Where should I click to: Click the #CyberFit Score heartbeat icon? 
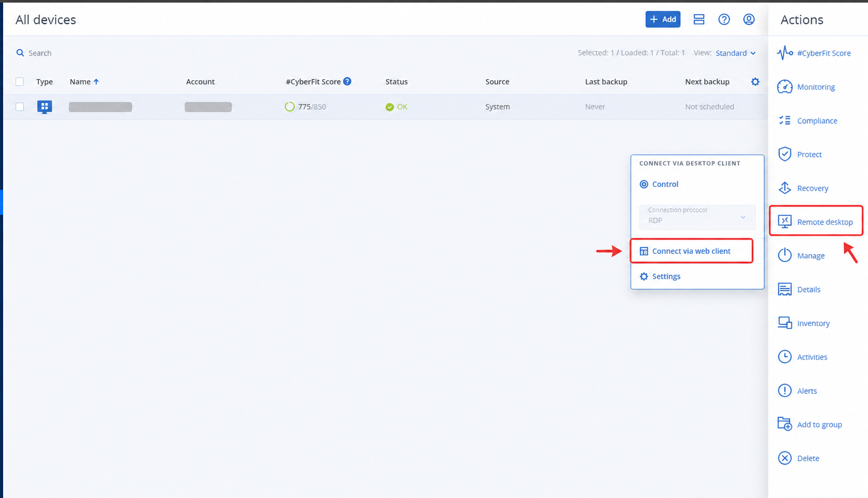(x=785, y=53)
